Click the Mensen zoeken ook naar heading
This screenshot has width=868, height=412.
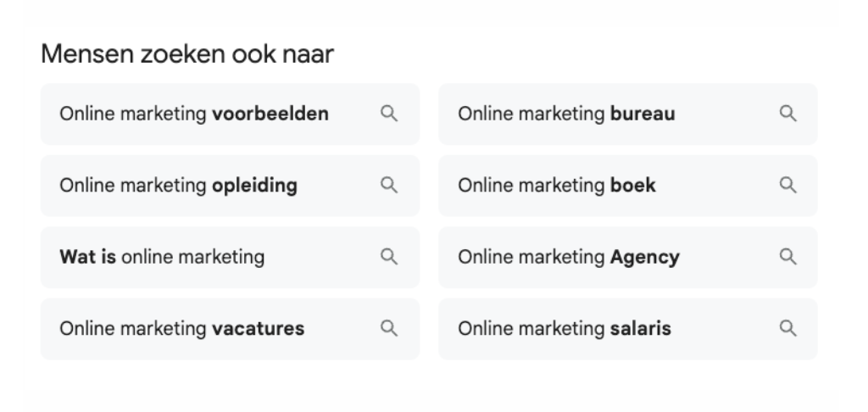pos(187,54)
